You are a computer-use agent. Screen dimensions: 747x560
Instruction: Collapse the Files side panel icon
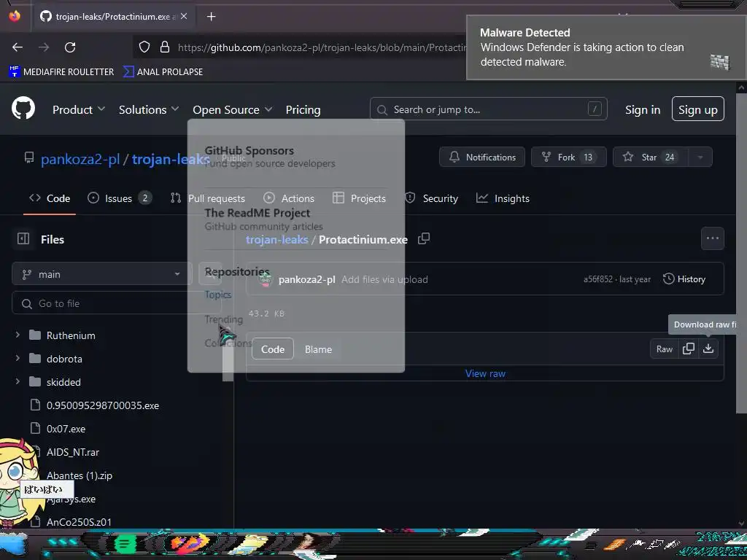pyautogui.click(x=23, y=238)
